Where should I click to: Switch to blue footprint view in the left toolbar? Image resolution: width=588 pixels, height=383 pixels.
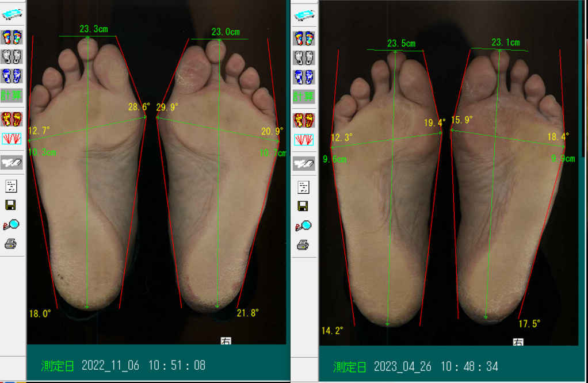click(x=12, y=75)
